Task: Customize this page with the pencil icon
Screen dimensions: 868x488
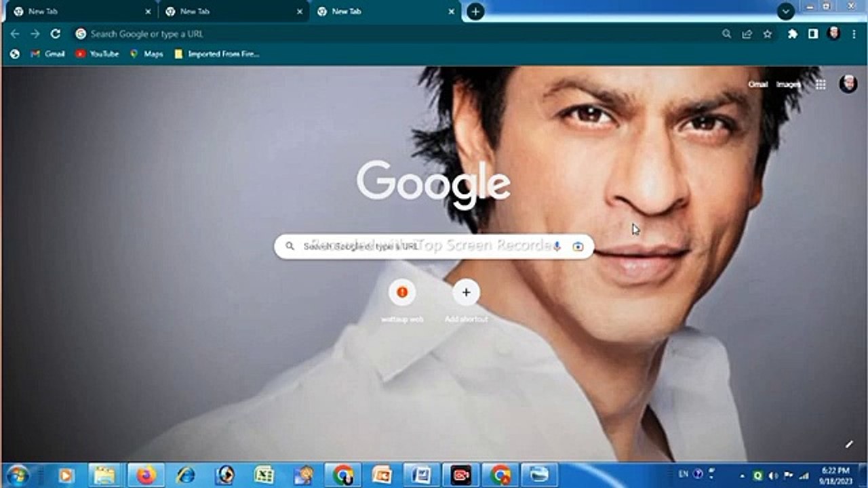Action: coord(848,445)
